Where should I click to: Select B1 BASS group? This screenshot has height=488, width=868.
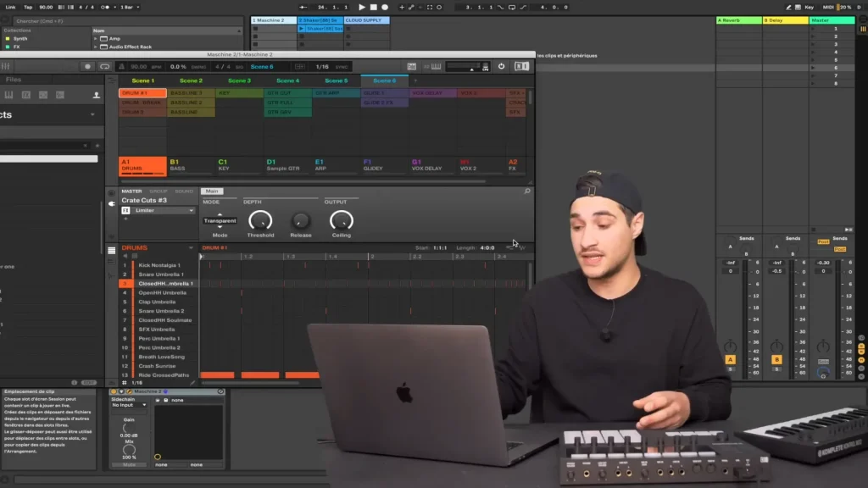tap(191, 165)
